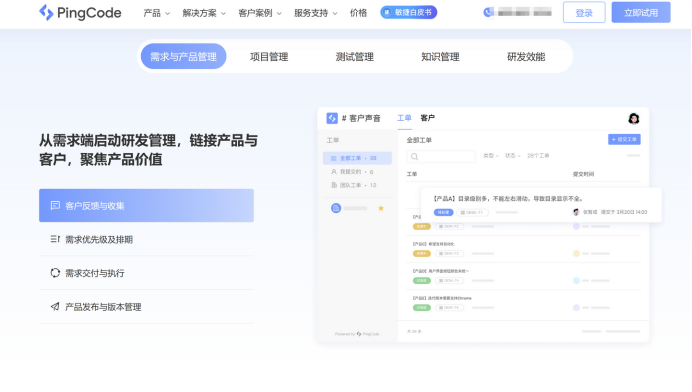The width and height of the screenshot is (692, 392).
Task: Open the 希望支持自动化 ticket row
Action: pyautogui.click(x=523, y=249)
